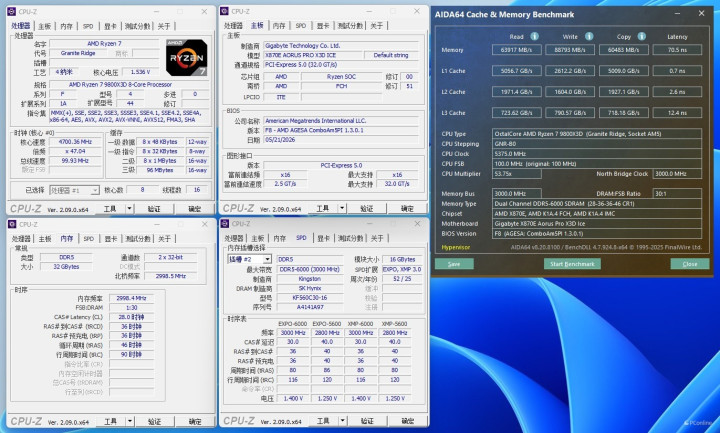Open 关于 tab in processor window
This screenshot has width=720, height=433.
point(164,26)
